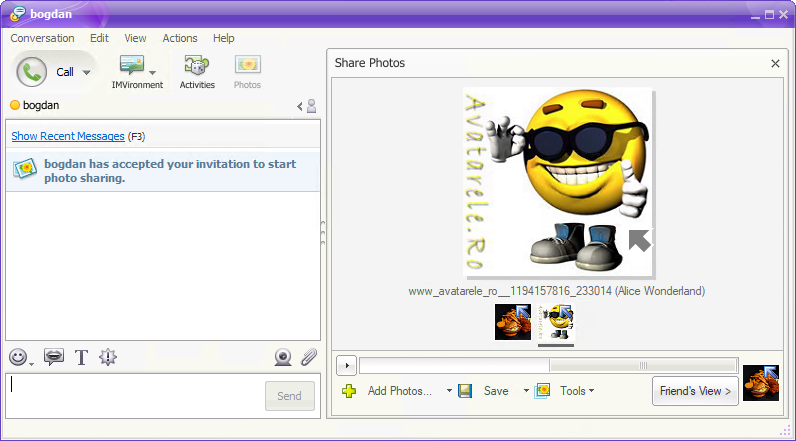Click the message text input box
Screen dimensions: 796x441
click(x=136, y=396)
